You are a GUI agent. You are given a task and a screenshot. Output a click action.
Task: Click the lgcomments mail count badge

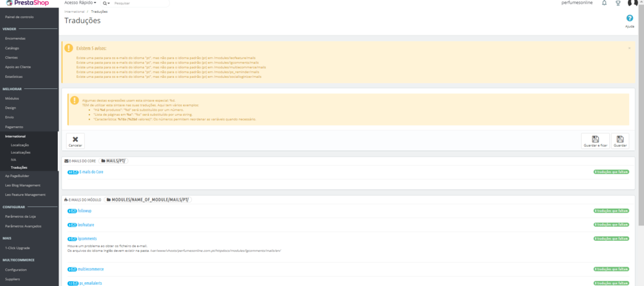[72, 238]
